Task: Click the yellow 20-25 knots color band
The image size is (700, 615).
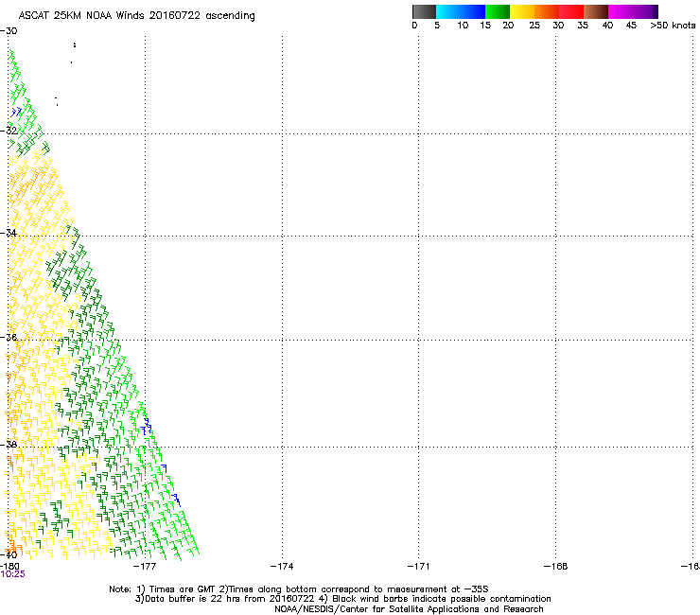Action: 522,11
